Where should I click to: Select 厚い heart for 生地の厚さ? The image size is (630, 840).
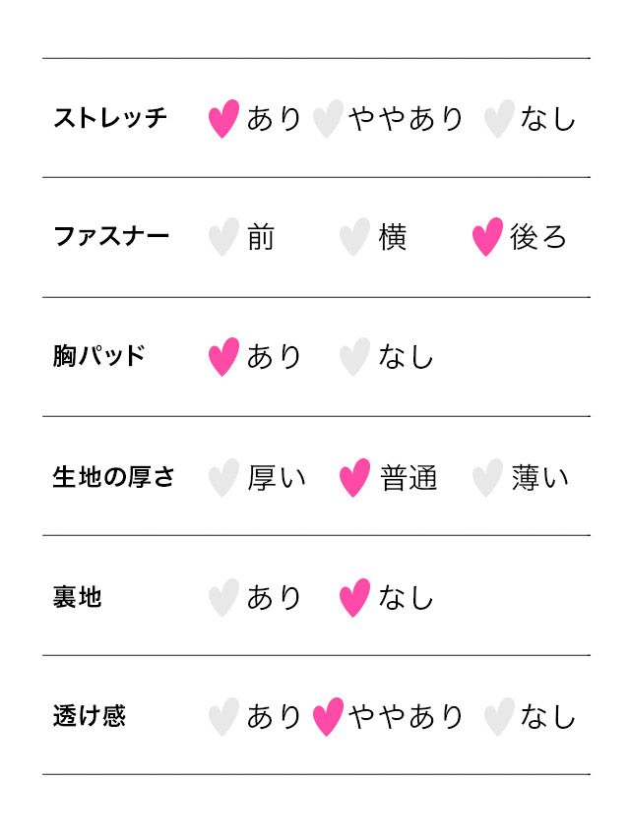pyautogui.click(x=223, y=477)
